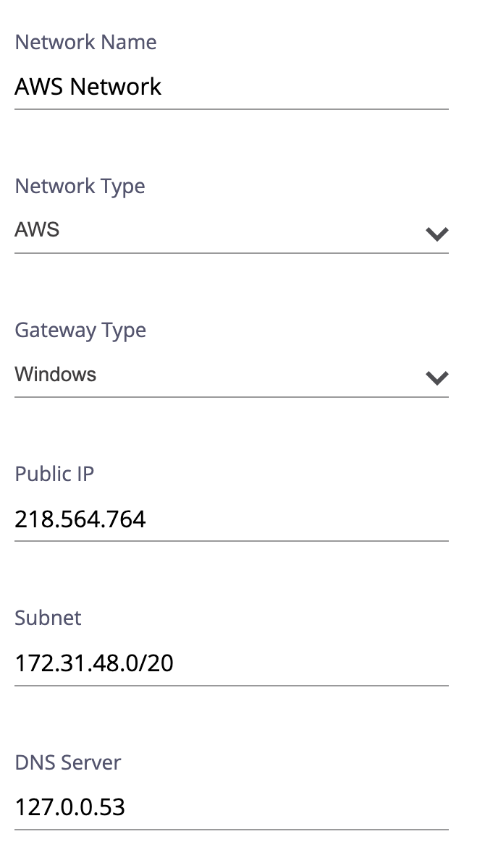The height and width of the screenshot is (868, 485).
Task: Click the Network Type label
Action: (80, 187)
